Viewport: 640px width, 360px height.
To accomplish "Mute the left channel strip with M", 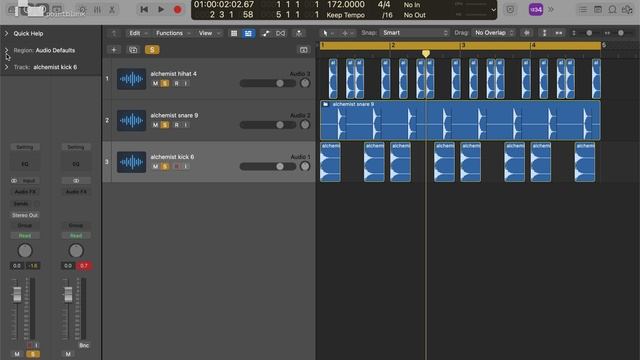I will click(17, 354).
